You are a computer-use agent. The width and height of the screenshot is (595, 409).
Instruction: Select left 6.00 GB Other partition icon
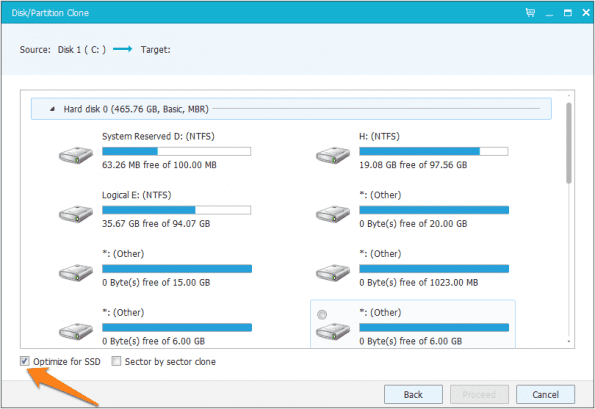[x=76, y=332]
